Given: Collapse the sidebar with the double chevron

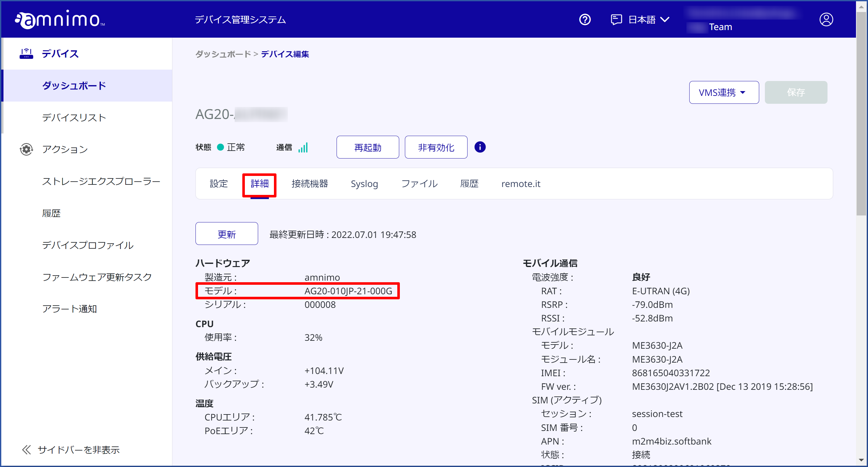Looking at the screenshot, I should coord(26,450).
